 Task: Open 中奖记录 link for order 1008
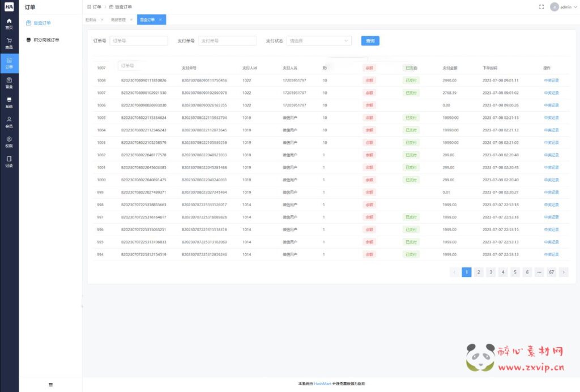(x=551, y=80)
